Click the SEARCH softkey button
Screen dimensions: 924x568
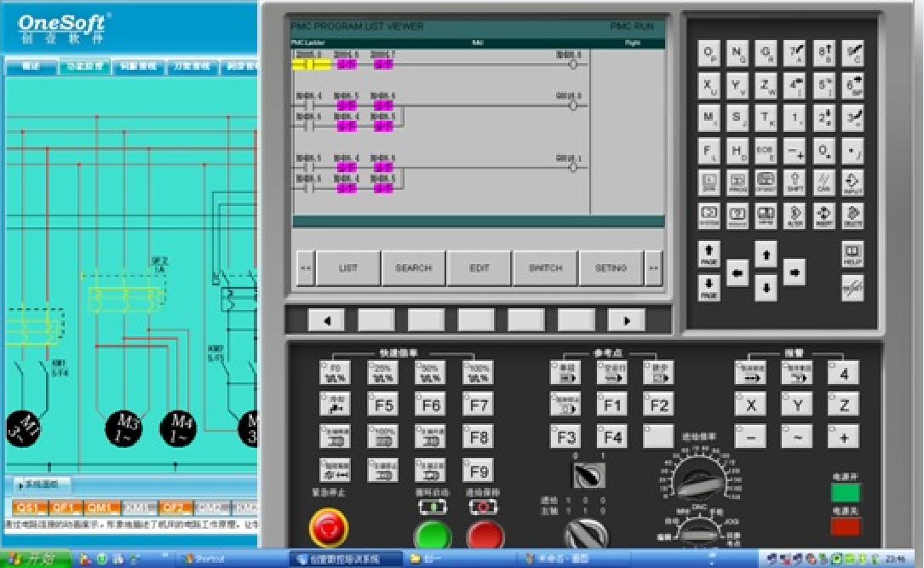click(x=414, y=268)
